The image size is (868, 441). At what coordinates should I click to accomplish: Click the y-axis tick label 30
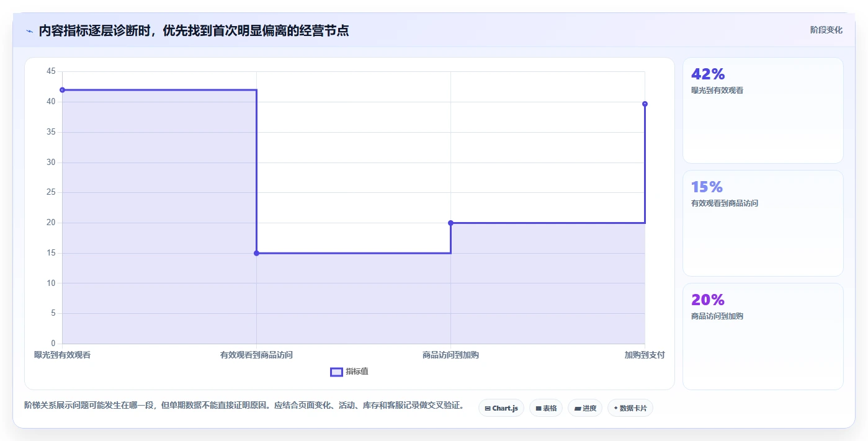(x=51, y=163)
